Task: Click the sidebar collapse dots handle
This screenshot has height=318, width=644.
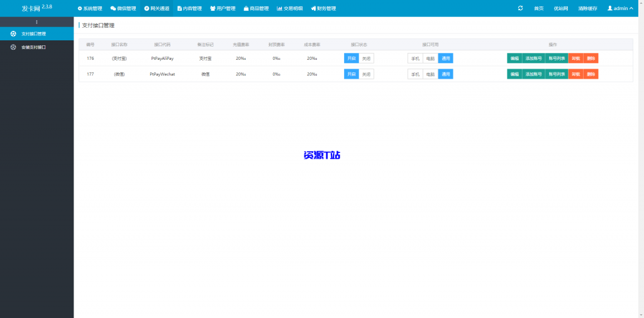Action: tap(36, 22)
